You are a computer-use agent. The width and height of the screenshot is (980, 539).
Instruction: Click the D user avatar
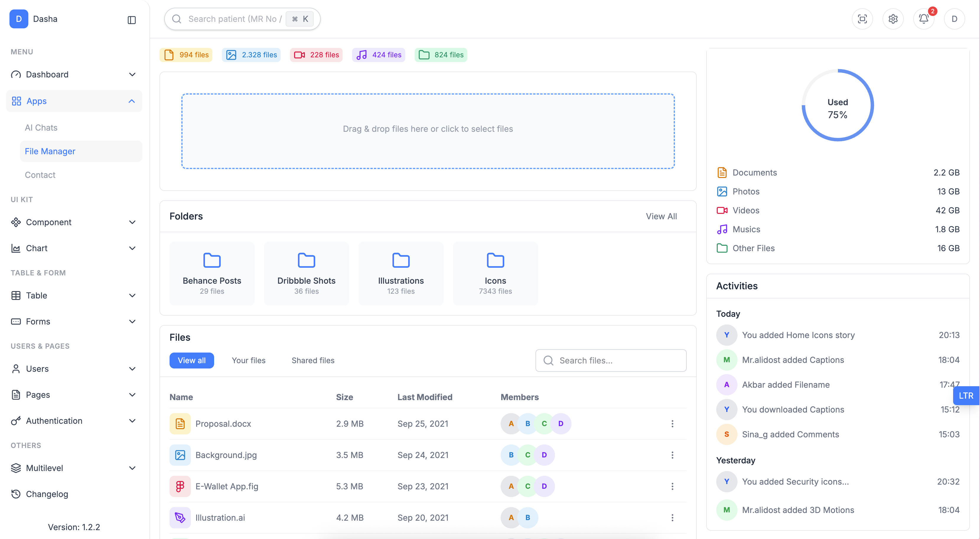pos(954,19)
